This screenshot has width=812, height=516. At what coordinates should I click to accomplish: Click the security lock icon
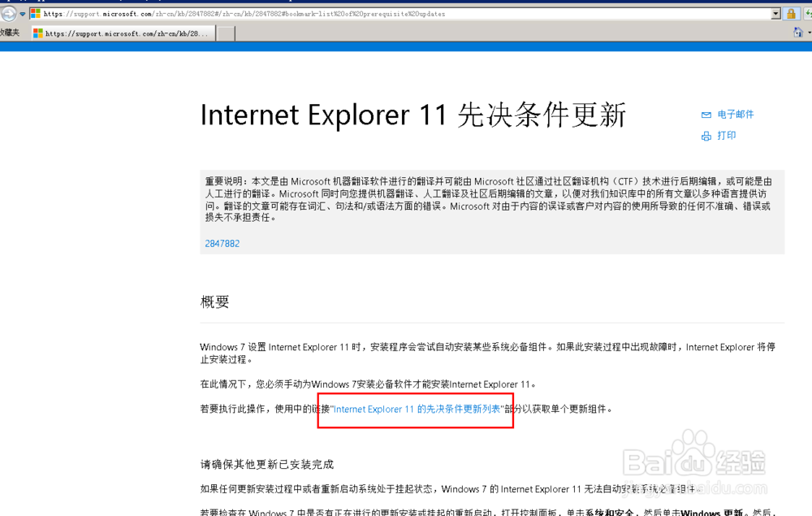coord(791,14)
